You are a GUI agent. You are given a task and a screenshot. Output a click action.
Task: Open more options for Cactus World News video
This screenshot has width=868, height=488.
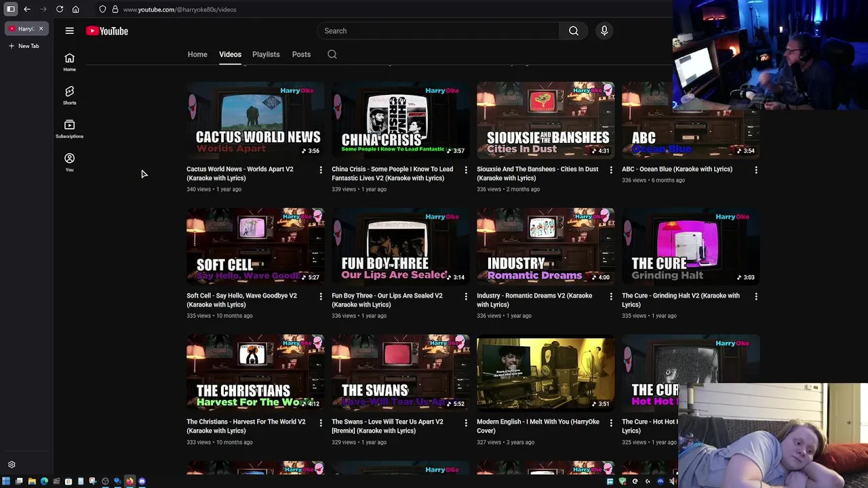[321, 169]
